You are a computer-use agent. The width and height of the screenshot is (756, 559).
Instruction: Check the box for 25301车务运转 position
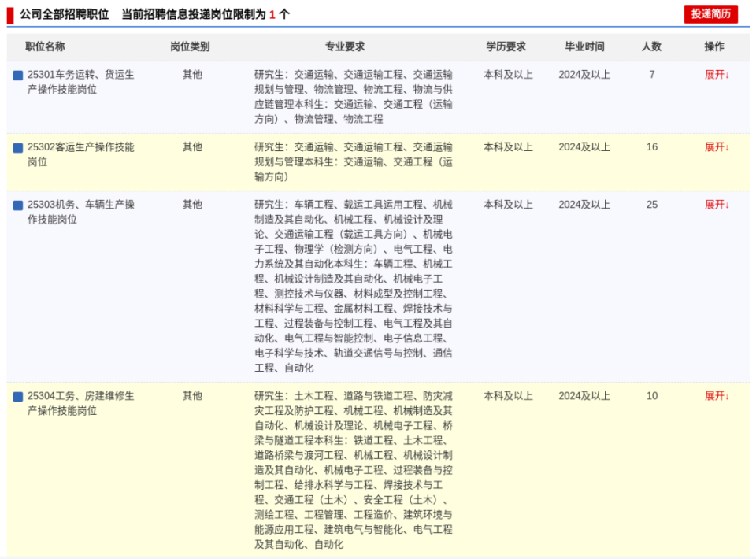tap(18, 75)
